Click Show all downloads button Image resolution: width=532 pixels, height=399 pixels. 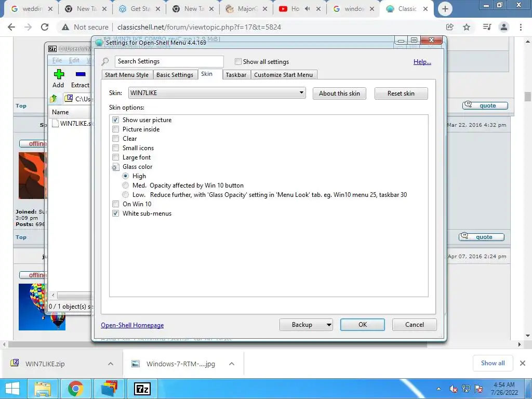pos(493,363)
